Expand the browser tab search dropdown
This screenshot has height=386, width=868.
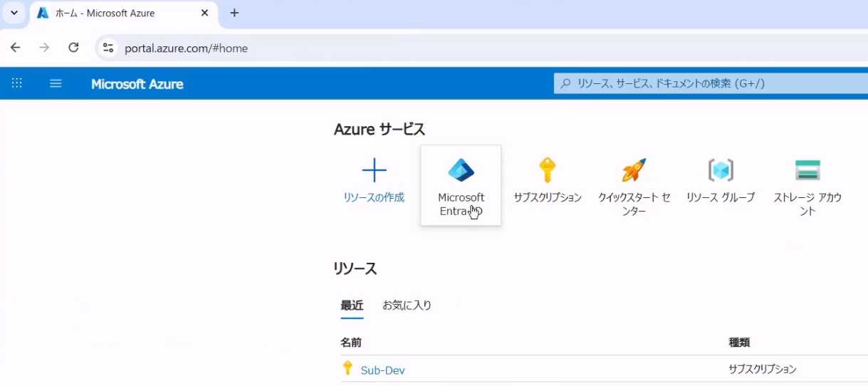pyautogui.click(x=14, y=13)
